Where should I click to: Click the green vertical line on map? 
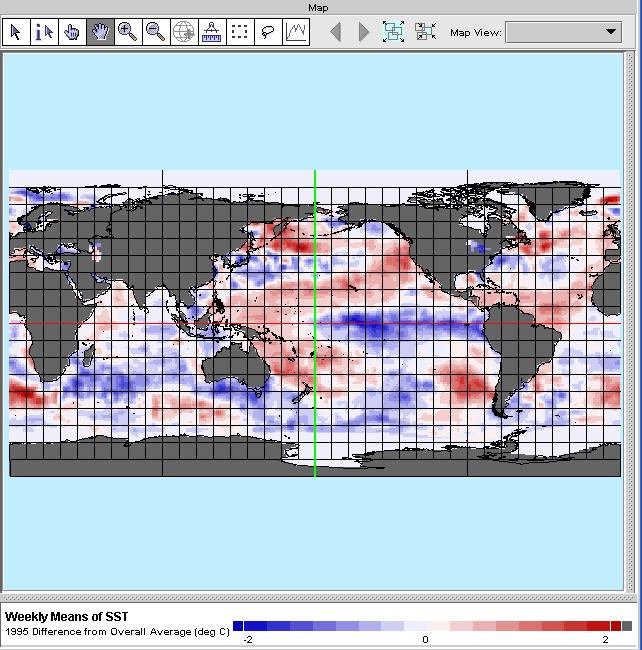tap(315, 300)
